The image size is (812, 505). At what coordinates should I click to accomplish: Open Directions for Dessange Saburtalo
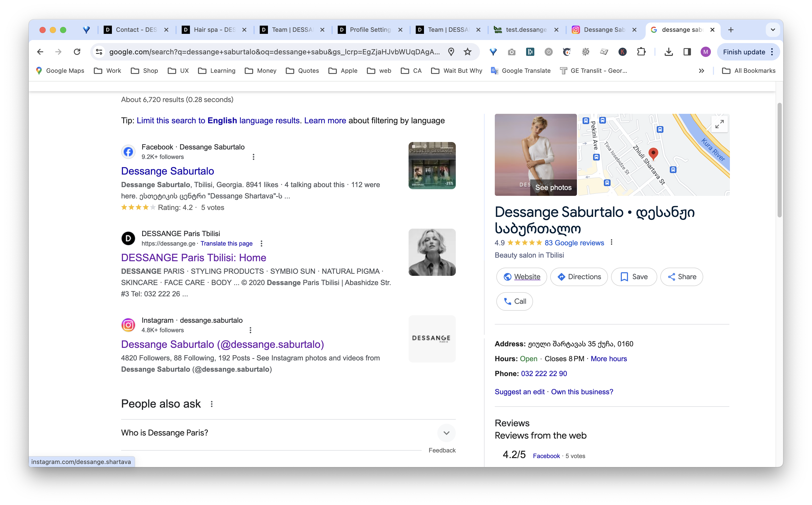pos(579,277)
